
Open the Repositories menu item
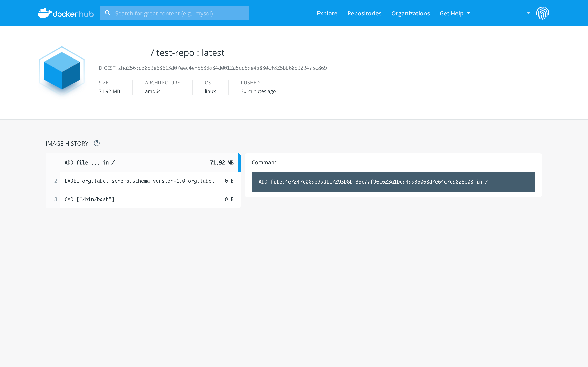pos(364,13)
